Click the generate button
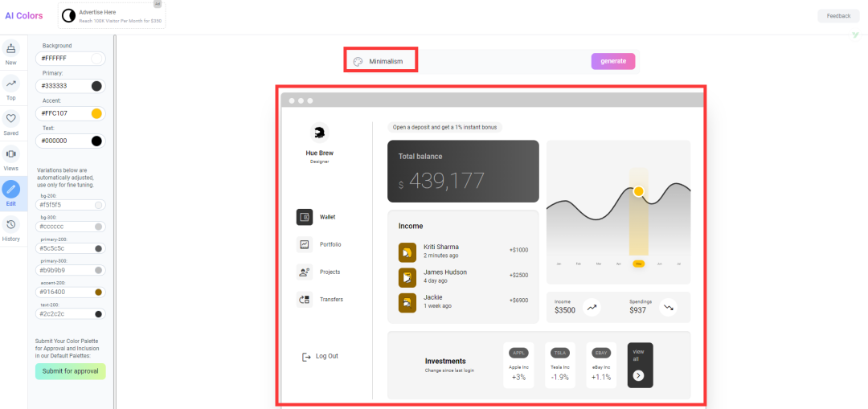868x409 pixels. pyautogui.click(x=612, y=61)
